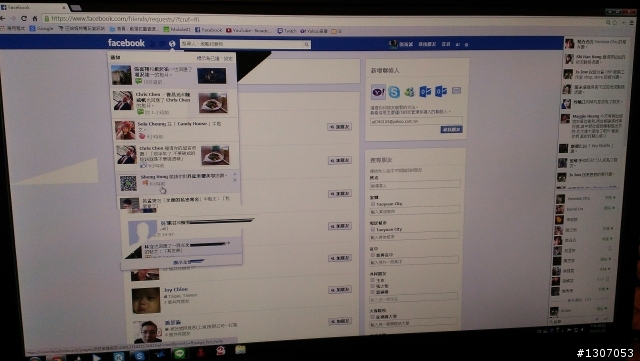The height and width of the screenshot is (361, 640).
Task: Open the Vanessa Chiu ticker story
Action: tap(596, 44)
